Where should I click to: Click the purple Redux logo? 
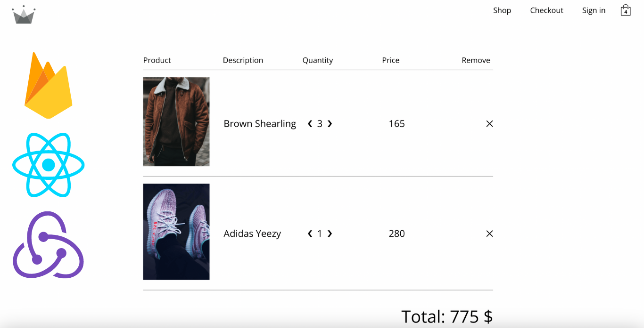pos(48,245)
